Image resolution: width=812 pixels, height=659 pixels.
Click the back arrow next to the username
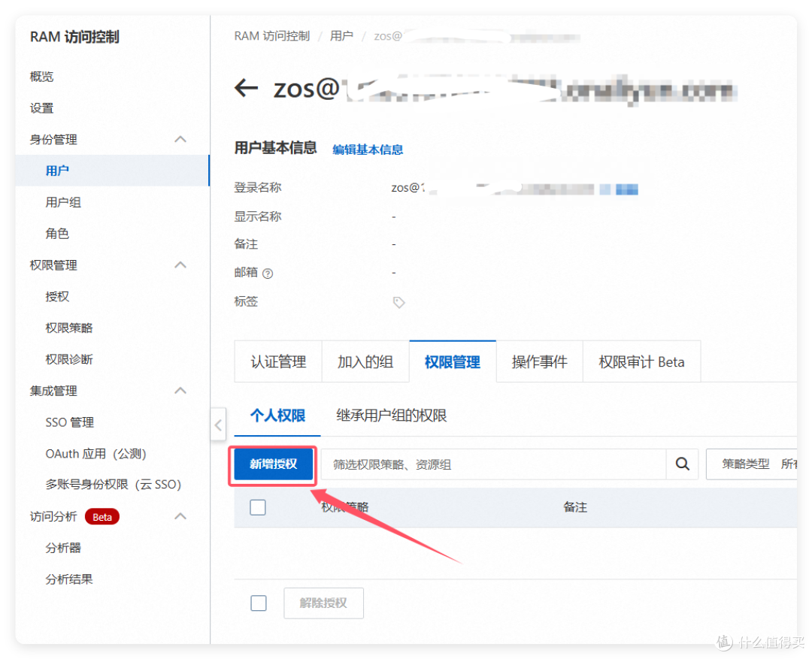[x=246, y=88]
